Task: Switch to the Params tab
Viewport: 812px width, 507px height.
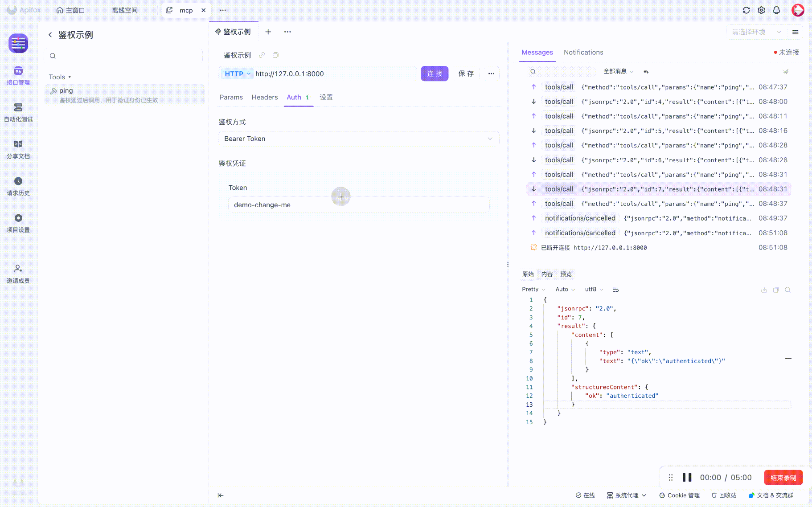Action: pos(231,97)
